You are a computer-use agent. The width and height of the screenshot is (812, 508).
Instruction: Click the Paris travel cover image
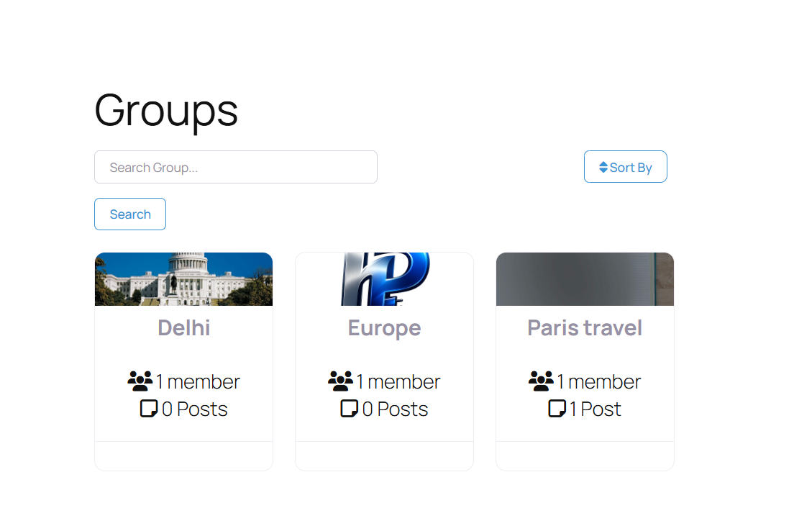point(584,278)
